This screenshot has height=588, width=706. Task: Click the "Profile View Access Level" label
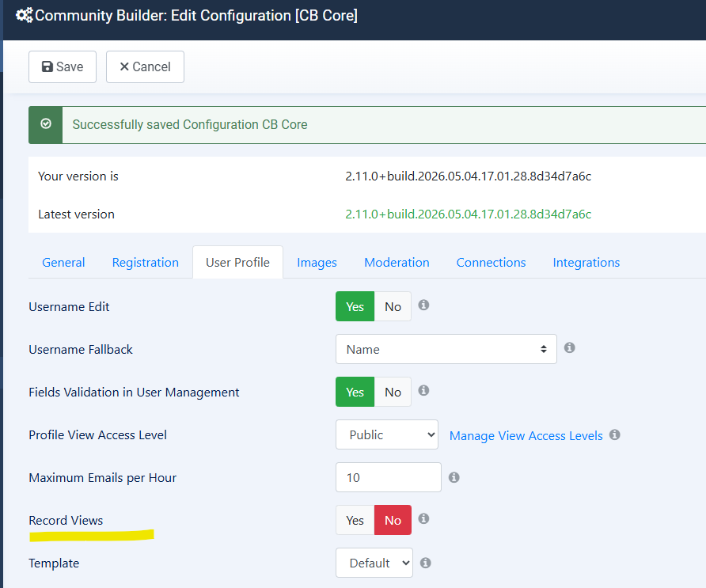coord(97,435)
